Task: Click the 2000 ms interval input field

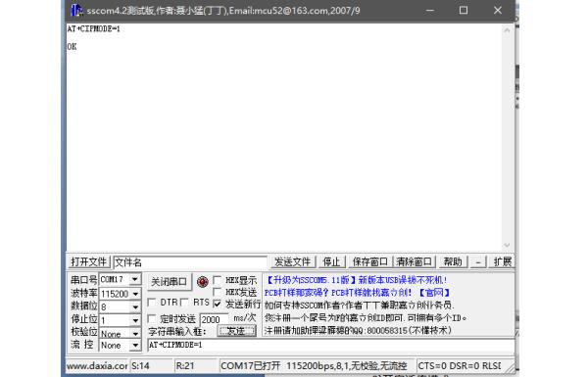Action: [215, 319]
